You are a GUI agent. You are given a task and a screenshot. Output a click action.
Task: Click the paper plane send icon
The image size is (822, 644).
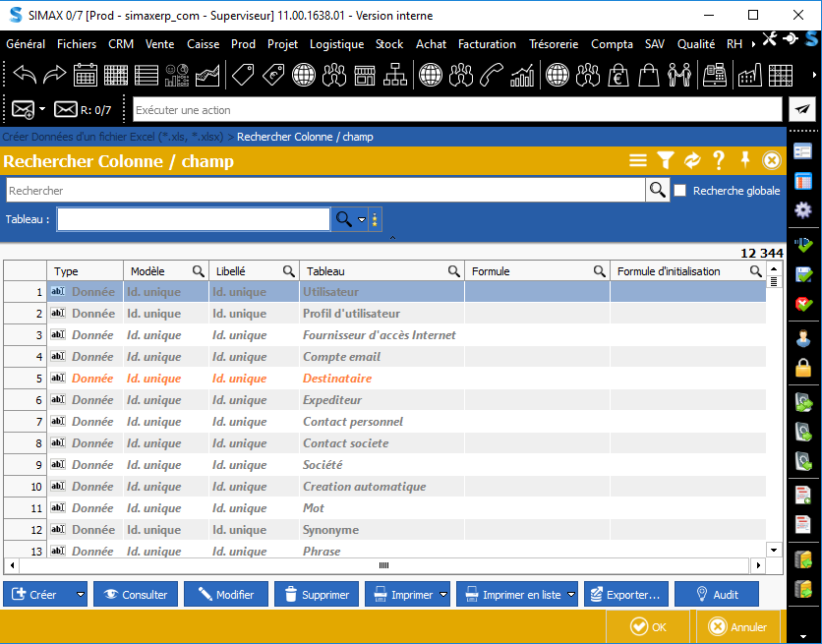point(803,110)
